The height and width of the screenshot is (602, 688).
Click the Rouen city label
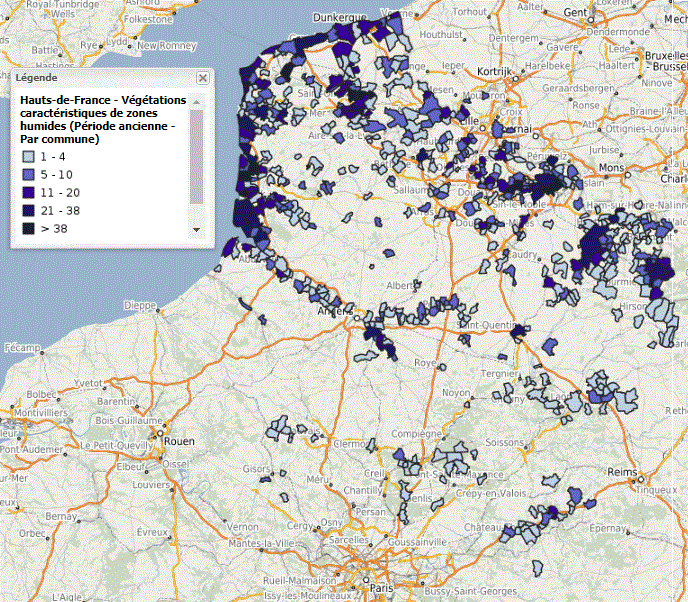179,439
